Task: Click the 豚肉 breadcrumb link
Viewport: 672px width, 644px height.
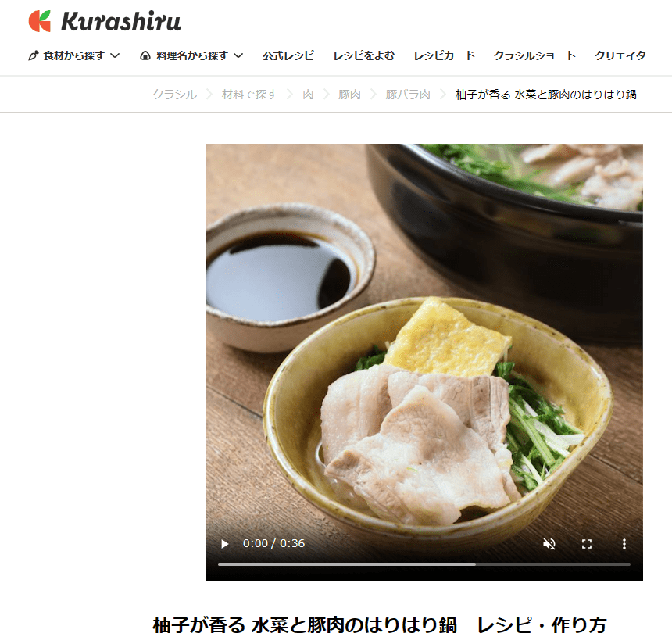Action: (349, 95)
